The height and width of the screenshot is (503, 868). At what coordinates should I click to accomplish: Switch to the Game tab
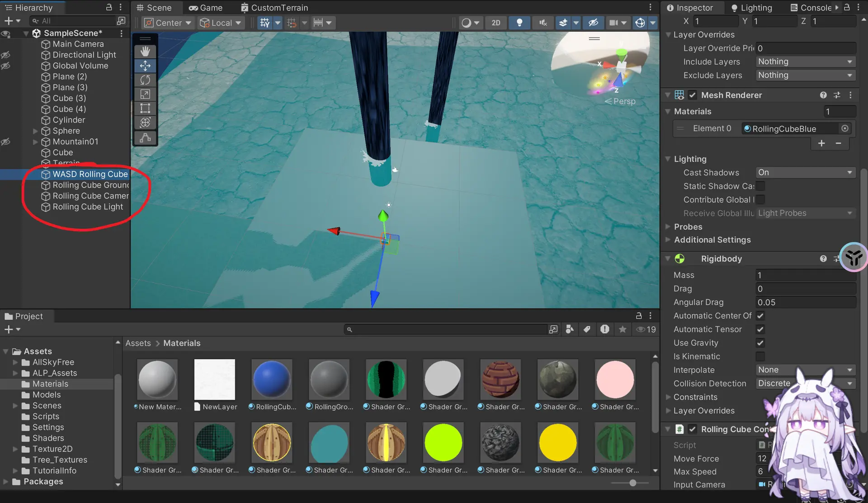coord(206,8)
